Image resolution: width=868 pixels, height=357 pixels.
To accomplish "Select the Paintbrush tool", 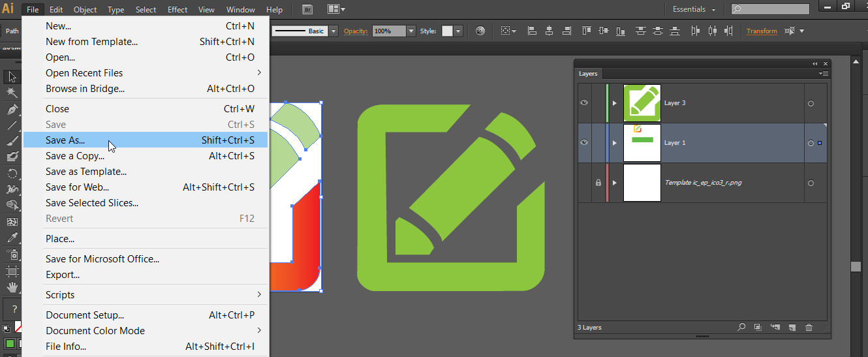I will pos(12,141).
